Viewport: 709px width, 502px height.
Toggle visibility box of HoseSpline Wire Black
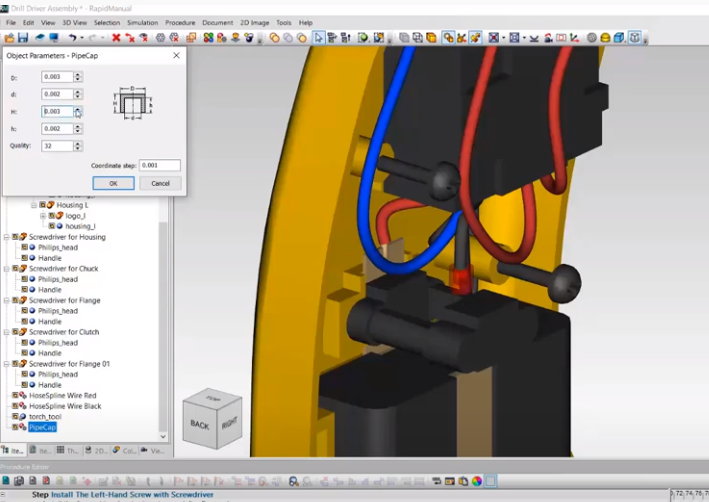click(15, 406)
